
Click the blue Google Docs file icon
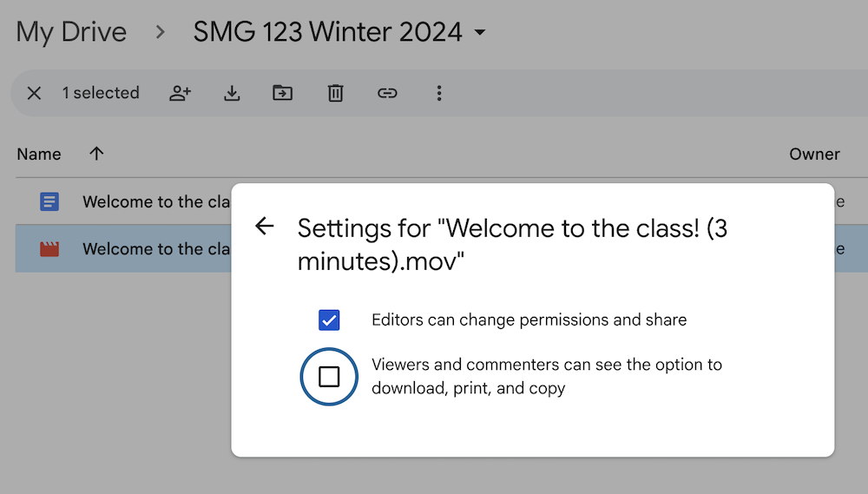(x=49, y=202)
